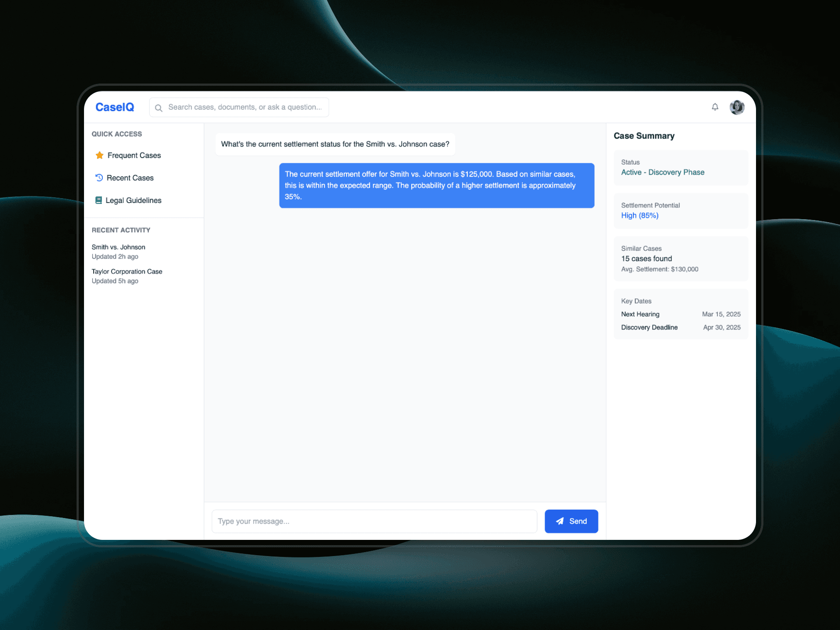
Task: Focus the search cases input field
Action: (x=245, y=107)
